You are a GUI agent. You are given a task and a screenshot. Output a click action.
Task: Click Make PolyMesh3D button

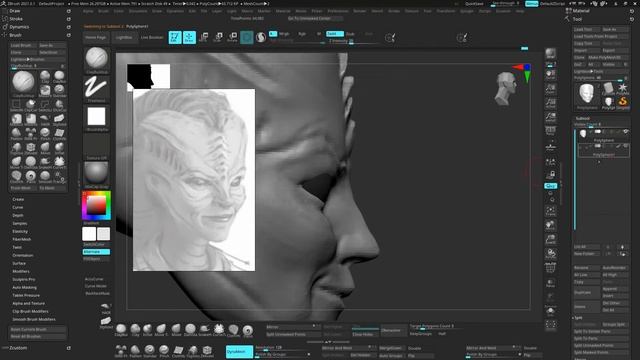click(608, 57)
